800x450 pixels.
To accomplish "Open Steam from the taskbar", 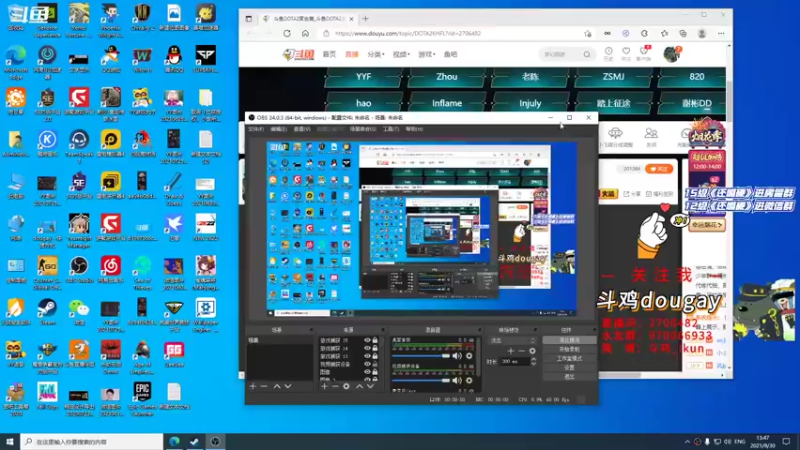I will pyautogui.click(x=194, y=442).
